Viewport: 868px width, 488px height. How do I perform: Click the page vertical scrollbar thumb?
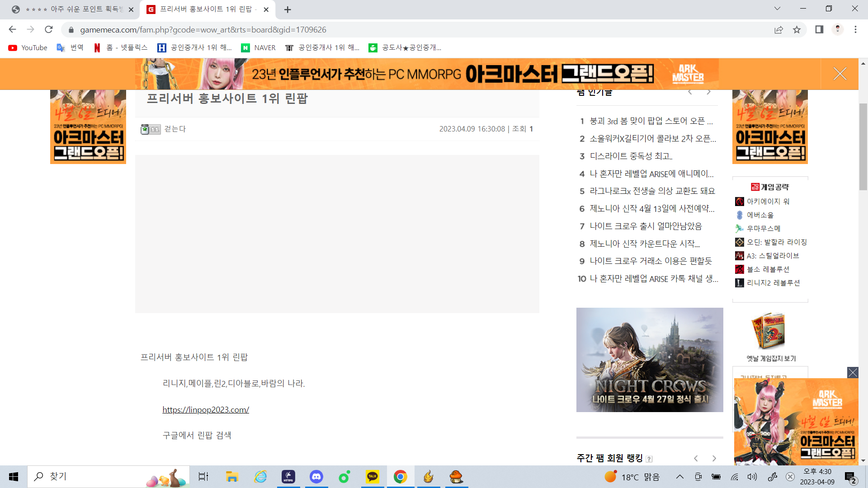click(863, 147)
